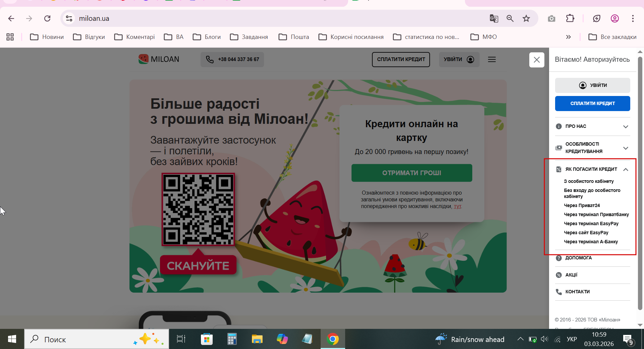Toggle the hamburger menu icon in the header

pyautogui.click(x=492, y=59)
